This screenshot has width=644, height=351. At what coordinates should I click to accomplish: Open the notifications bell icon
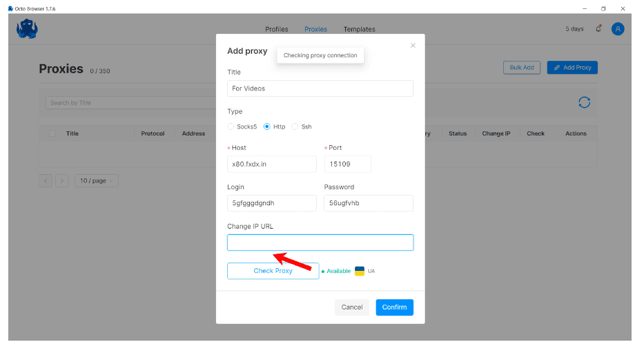[598, 29]
